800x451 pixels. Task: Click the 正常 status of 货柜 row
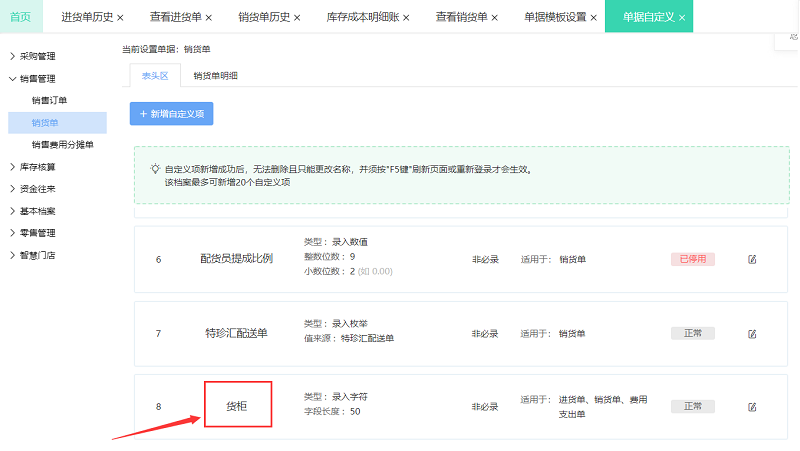(x=693, y=407)
